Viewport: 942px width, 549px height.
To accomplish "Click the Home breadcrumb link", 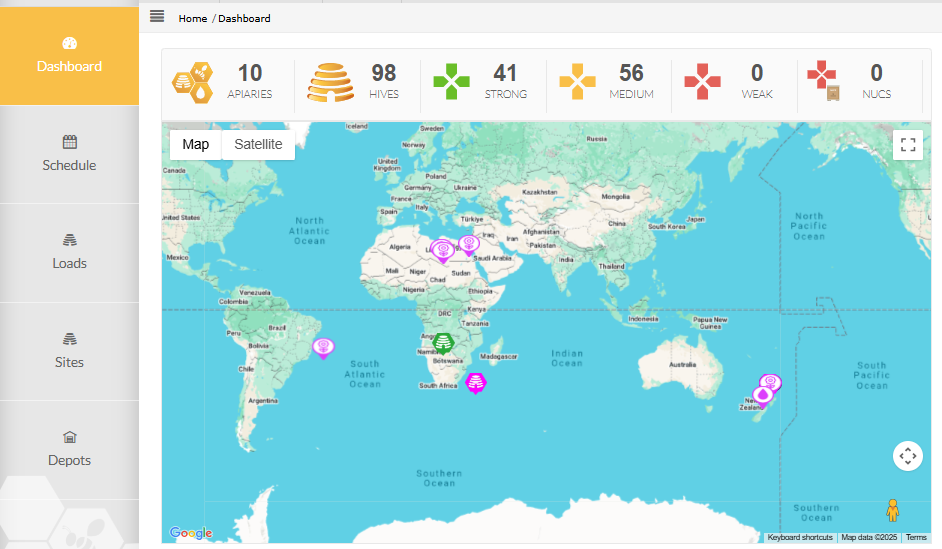I will tap(192, 19).
